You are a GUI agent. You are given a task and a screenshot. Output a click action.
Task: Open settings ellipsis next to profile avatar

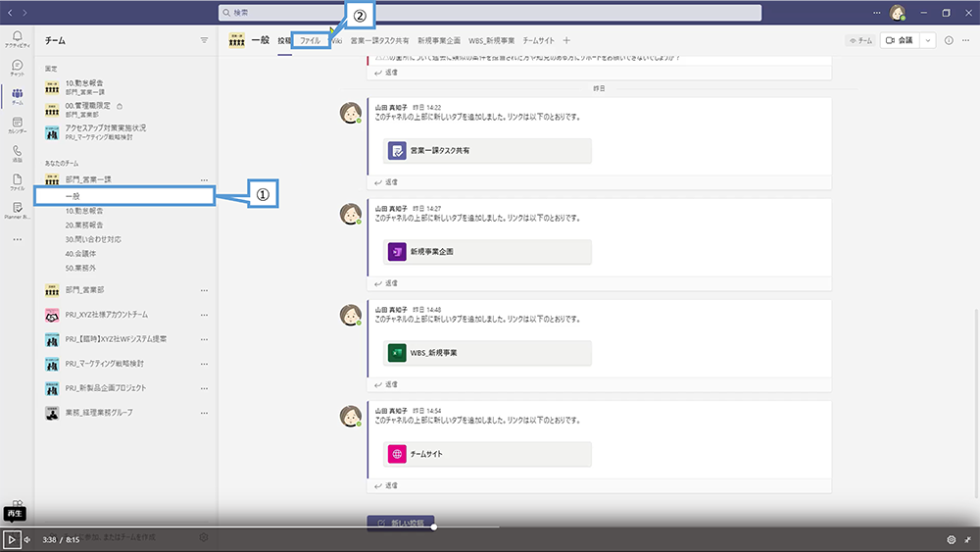(876, 13)
